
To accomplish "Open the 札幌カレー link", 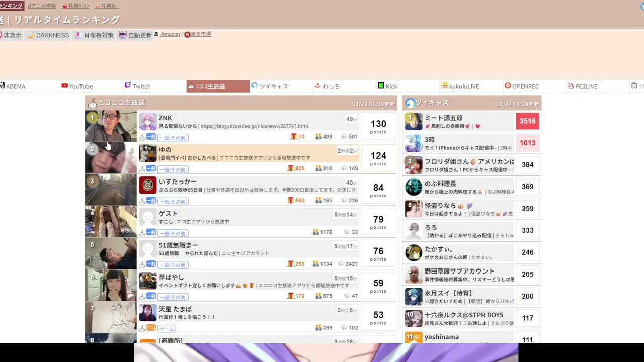I will pyautogui.click(x=107, y=6).
